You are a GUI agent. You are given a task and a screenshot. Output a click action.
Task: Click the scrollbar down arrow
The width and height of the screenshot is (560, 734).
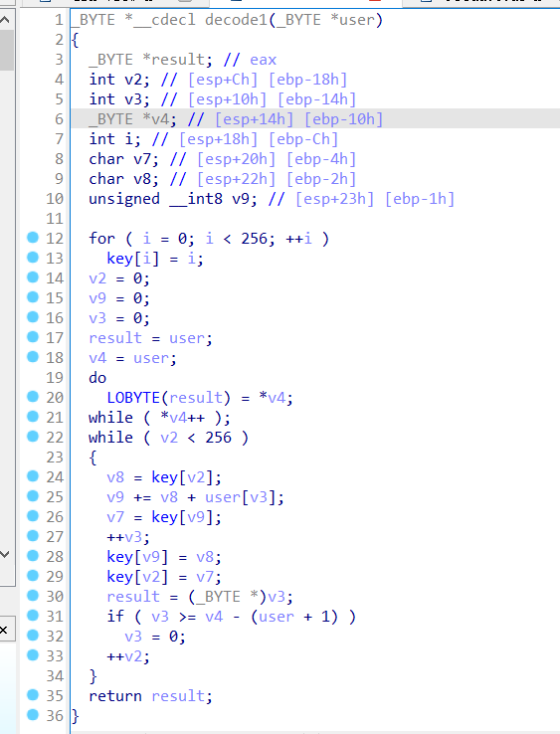(5, 554)
